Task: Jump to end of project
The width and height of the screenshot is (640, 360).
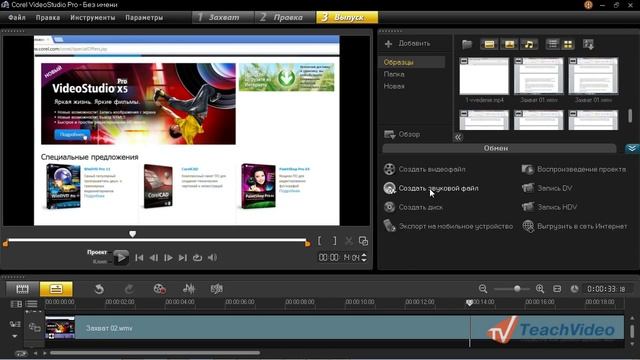Action: 183,258
